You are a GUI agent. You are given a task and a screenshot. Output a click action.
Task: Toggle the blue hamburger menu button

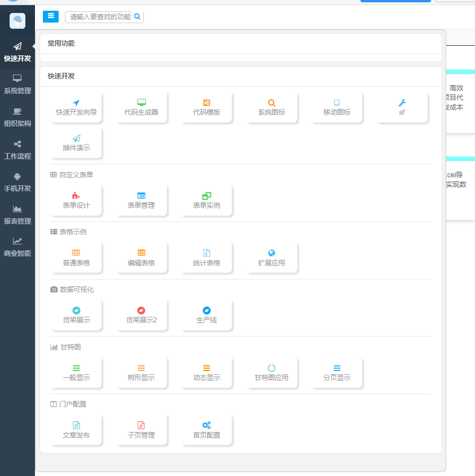pyautogui.click(x=51, y=16)
